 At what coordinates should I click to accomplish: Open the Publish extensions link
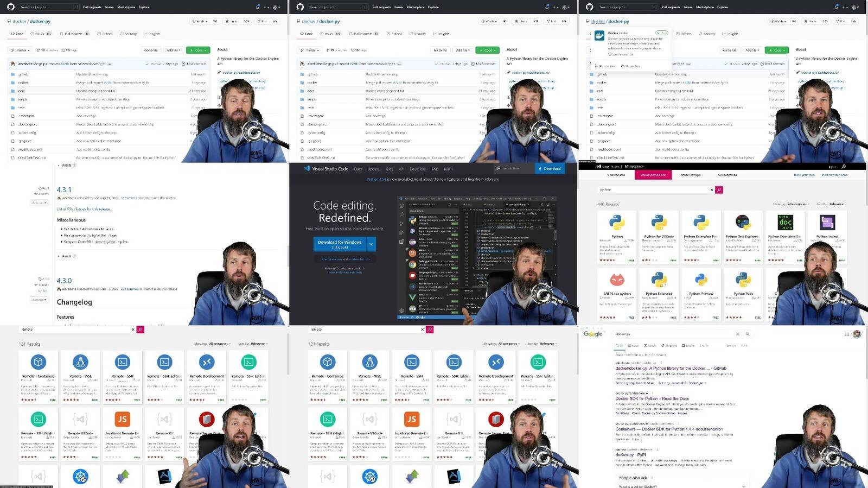pos(834,175)
